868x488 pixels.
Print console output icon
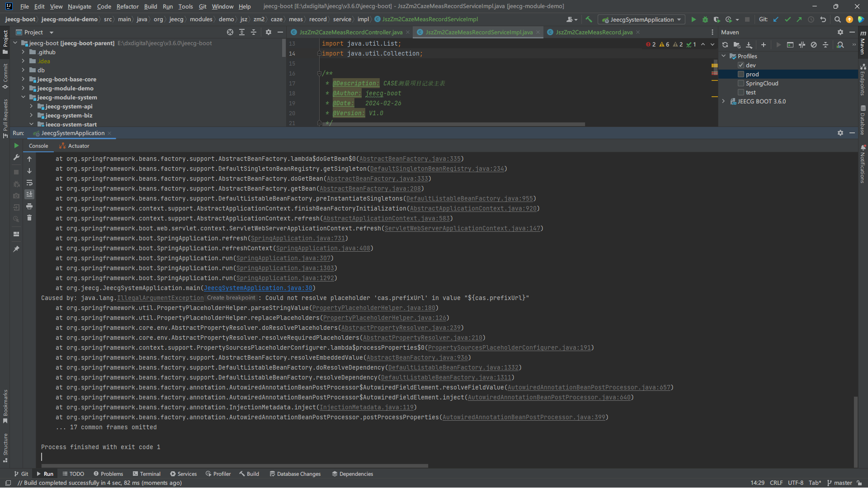pos(29,206)
